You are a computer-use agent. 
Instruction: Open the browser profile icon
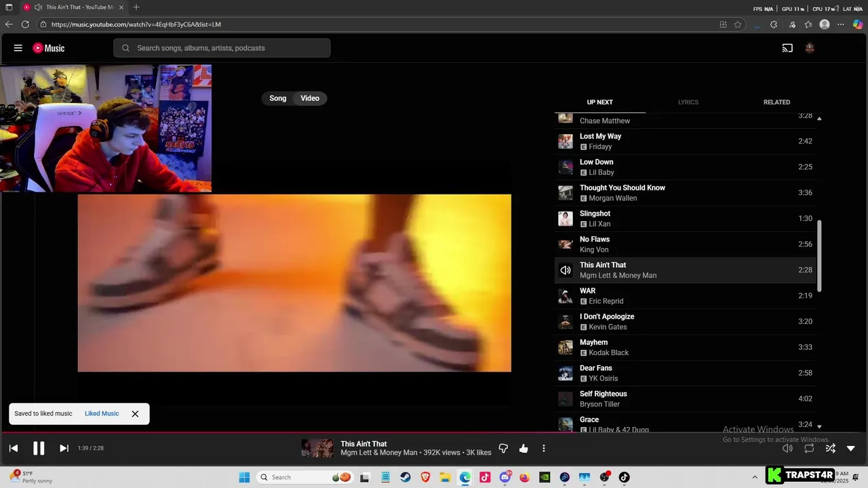[x=825, y=24]
